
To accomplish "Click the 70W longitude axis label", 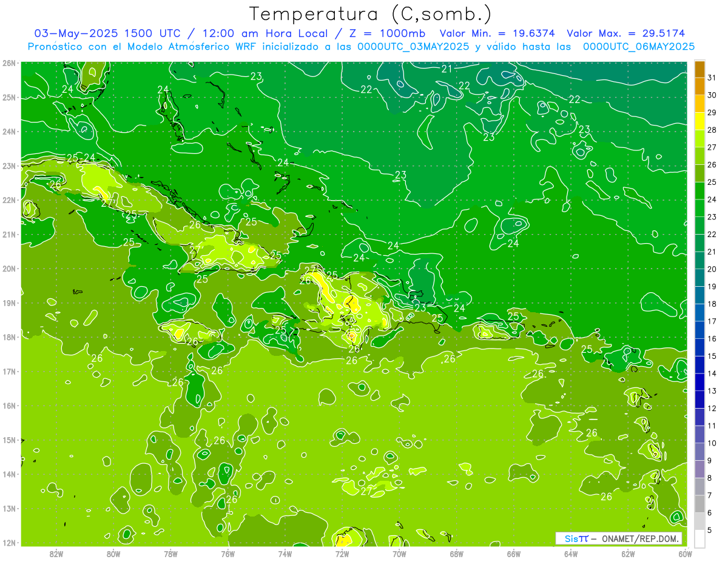I will point(399,553).
